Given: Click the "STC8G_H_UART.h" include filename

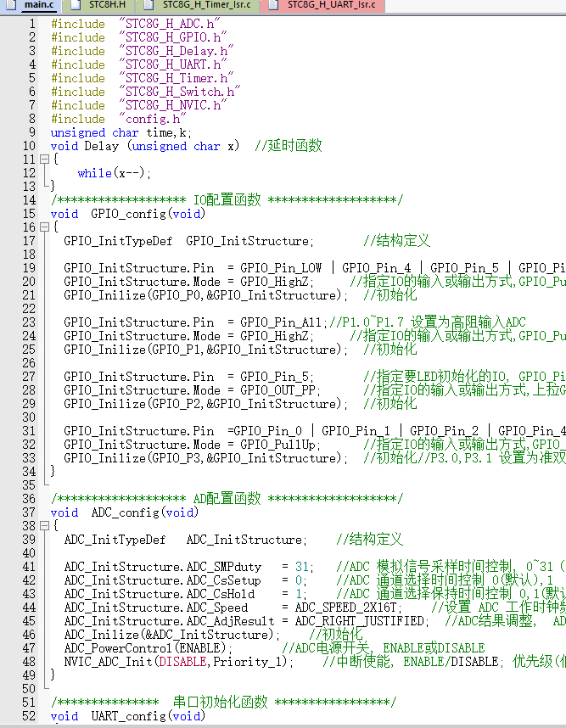Looking at the screenshot, I should (x=173, y=64).
